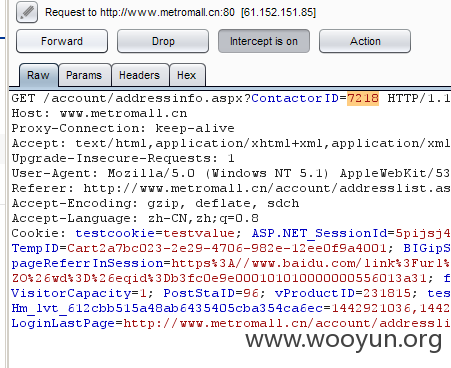Click the LoginLastPage cookie name
Screen dimensions: 451x368
(x=63, y=323)
